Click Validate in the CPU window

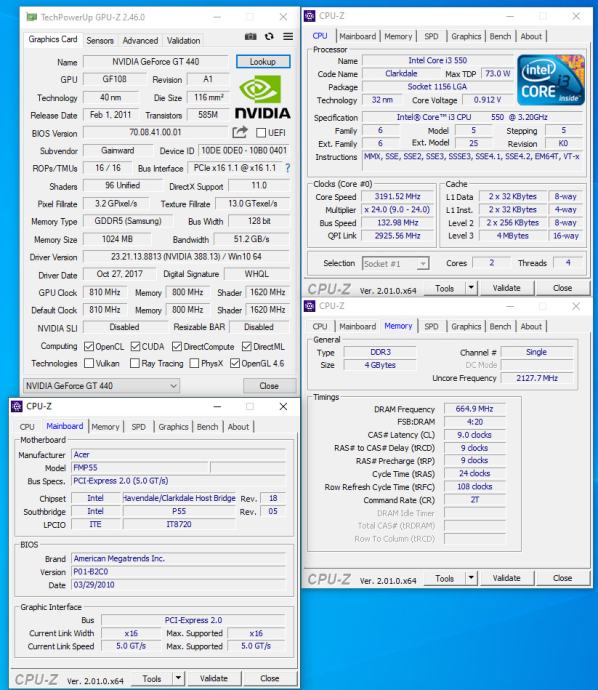click(x=506, y=288)
